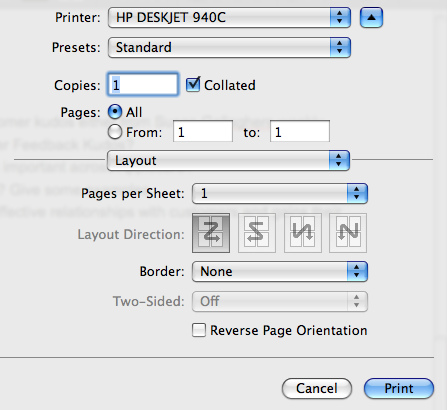Click the disabled Two-Sided dropdown
The image size is (447, 410).
coord(280,302)
